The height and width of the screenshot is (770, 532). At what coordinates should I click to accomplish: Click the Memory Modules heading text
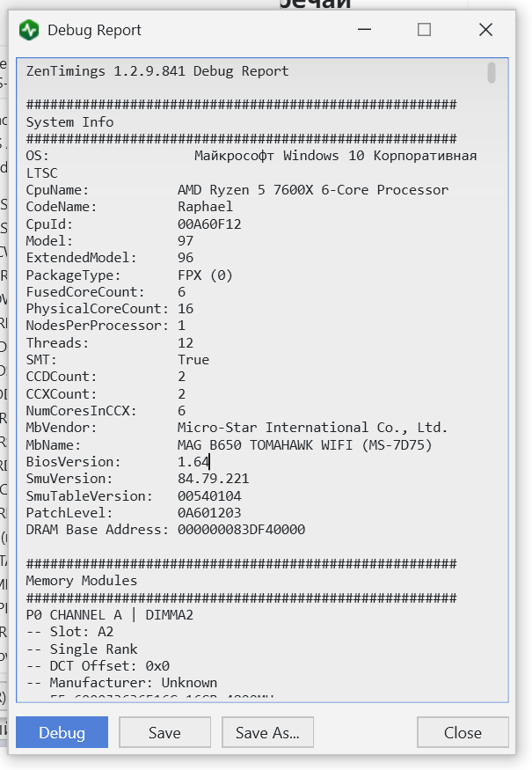point(81,581)
